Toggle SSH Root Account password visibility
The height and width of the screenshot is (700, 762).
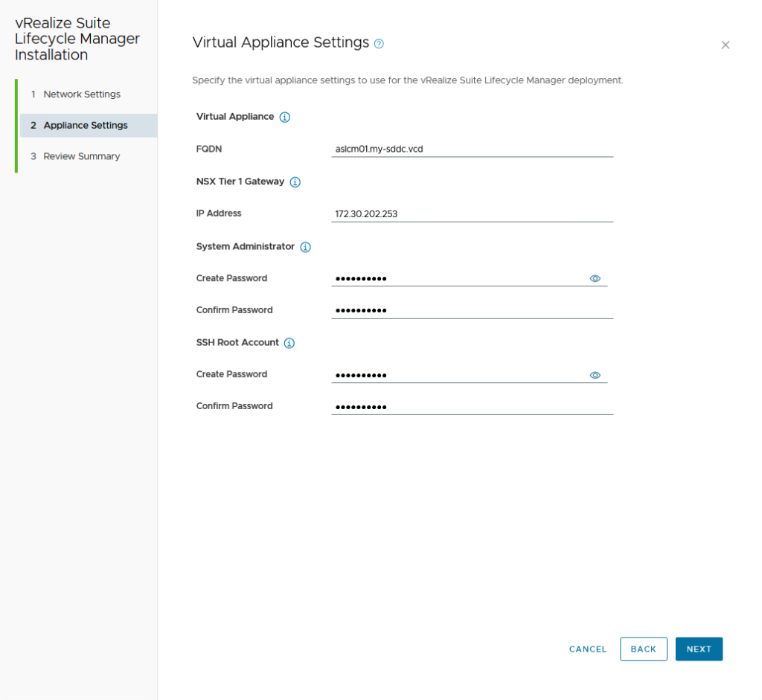tap(595, 375)
